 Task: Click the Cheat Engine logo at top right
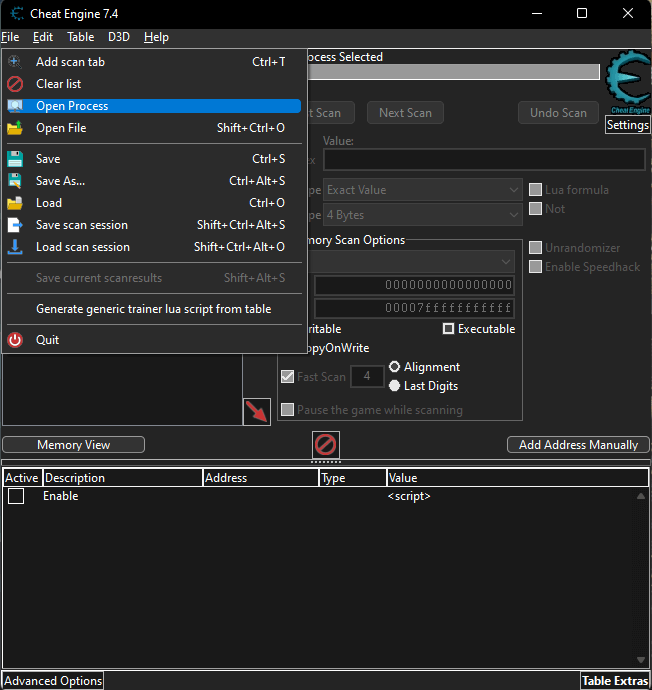628,81
